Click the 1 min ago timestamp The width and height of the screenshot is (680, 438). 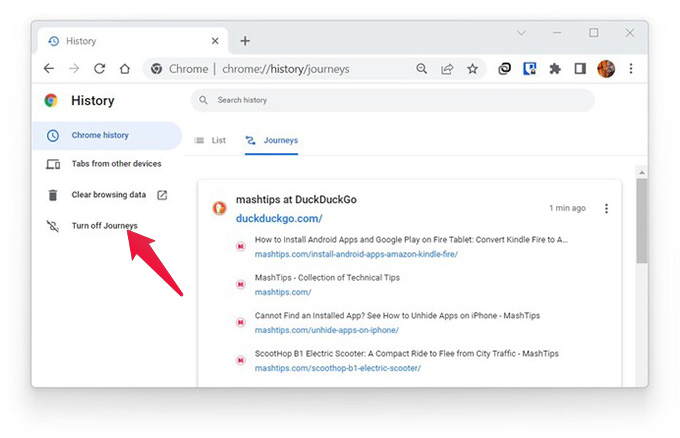click(567, 208)
